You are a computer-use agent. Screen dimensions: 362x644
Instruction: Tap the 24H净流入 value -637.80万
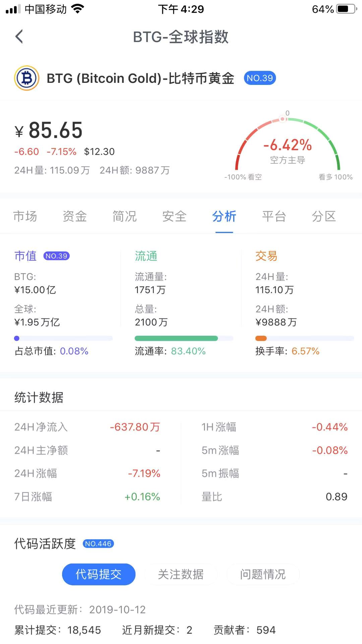tap(135, 427)
